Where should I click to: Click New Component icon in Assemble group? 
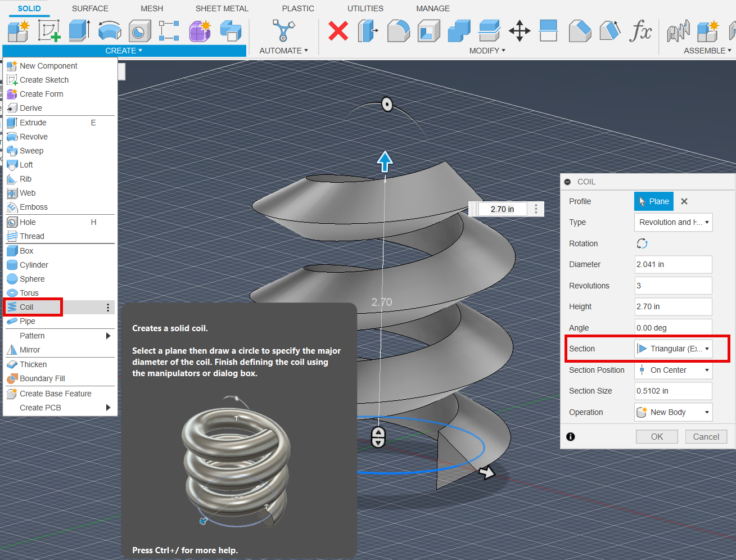click(708, 31)
